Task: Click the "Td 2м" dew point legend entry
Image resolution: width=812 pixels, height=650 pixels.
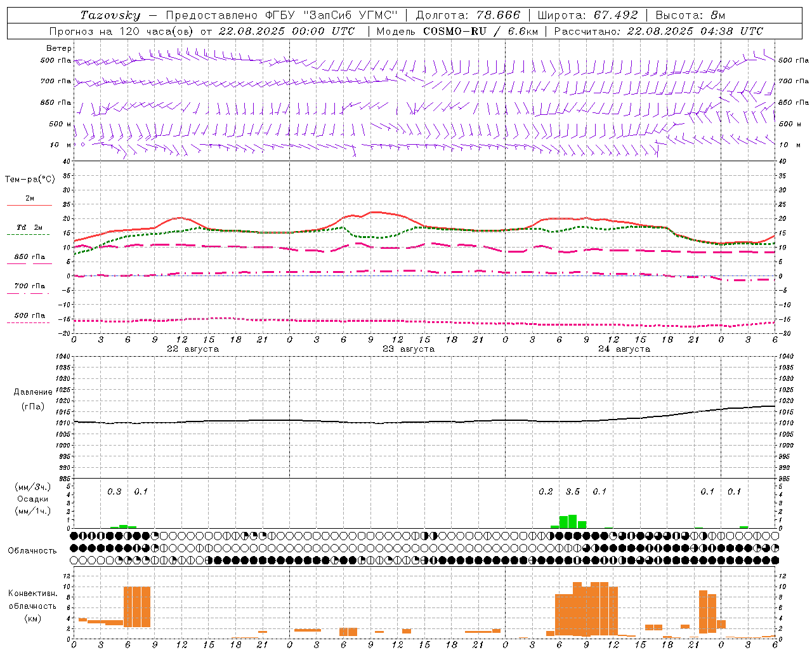Action: 29,227
